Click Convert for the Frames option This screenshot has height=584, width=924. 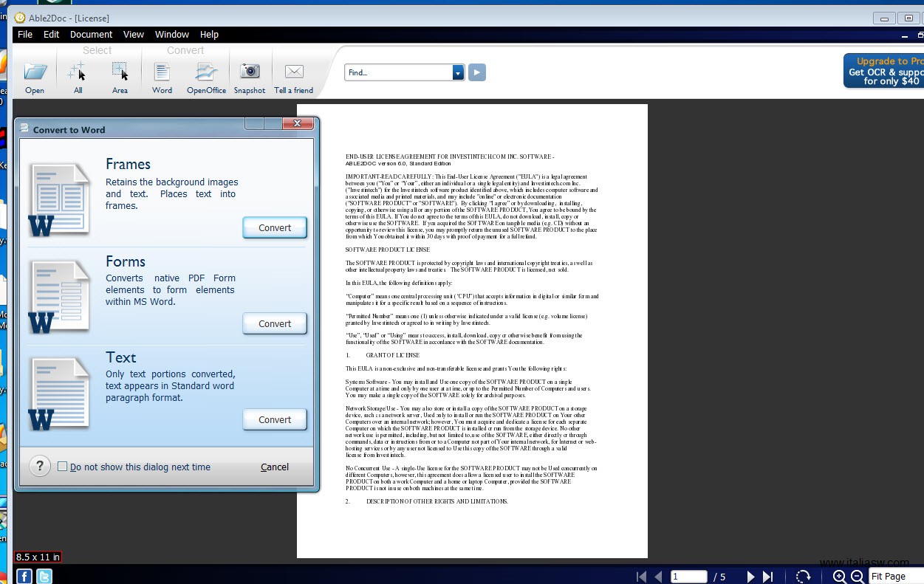pos(275,227)
